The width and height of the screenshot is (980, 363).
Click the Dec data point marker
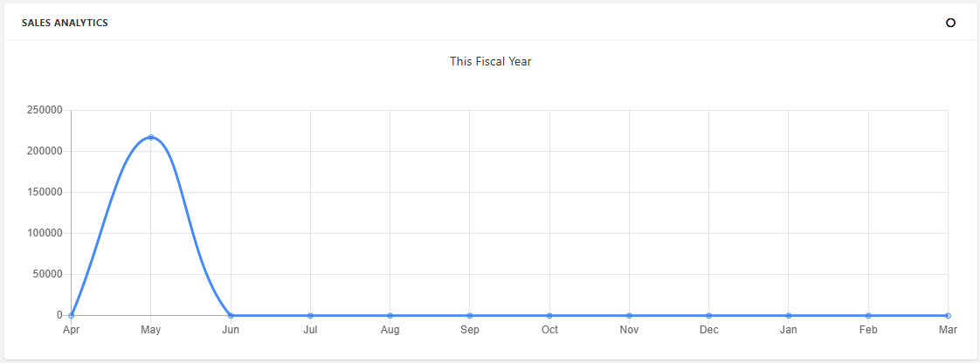point(709,315)
